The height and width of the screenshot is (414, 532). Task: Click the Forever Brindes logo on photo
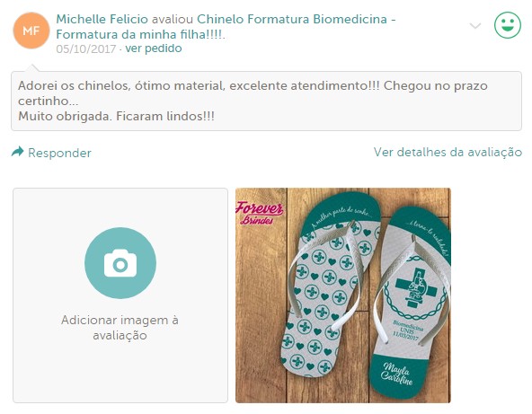[259, 213]
